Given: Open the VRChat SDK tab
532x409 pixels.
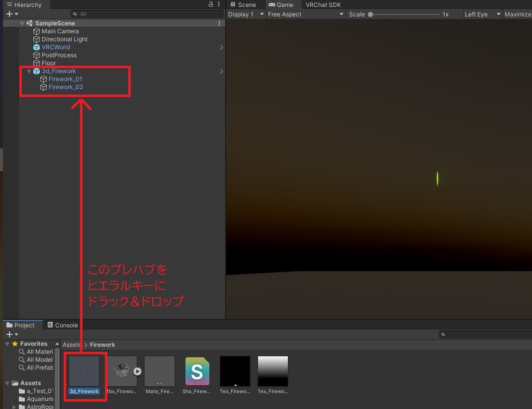Looking at the screenshot, I should pyautogui.click(x=323, y=5).
